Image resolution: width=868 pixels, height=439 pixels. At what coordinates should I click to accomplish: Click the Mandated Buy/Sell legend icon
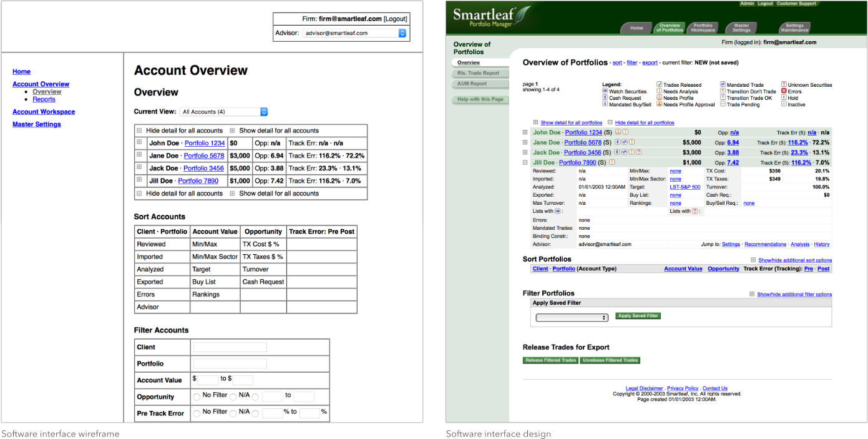click(x=605, y=104)
